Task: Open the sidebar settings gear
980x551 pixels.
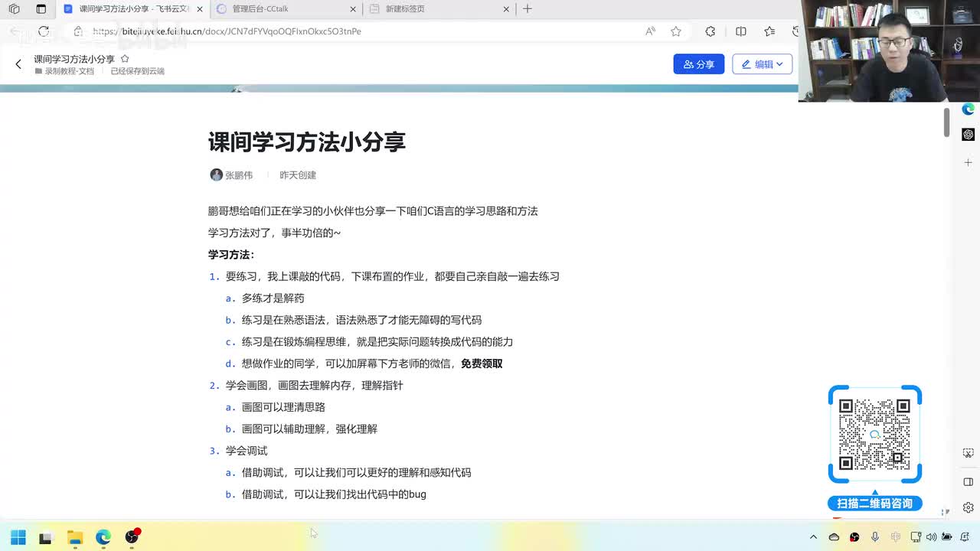Action: tap(969, 507)
